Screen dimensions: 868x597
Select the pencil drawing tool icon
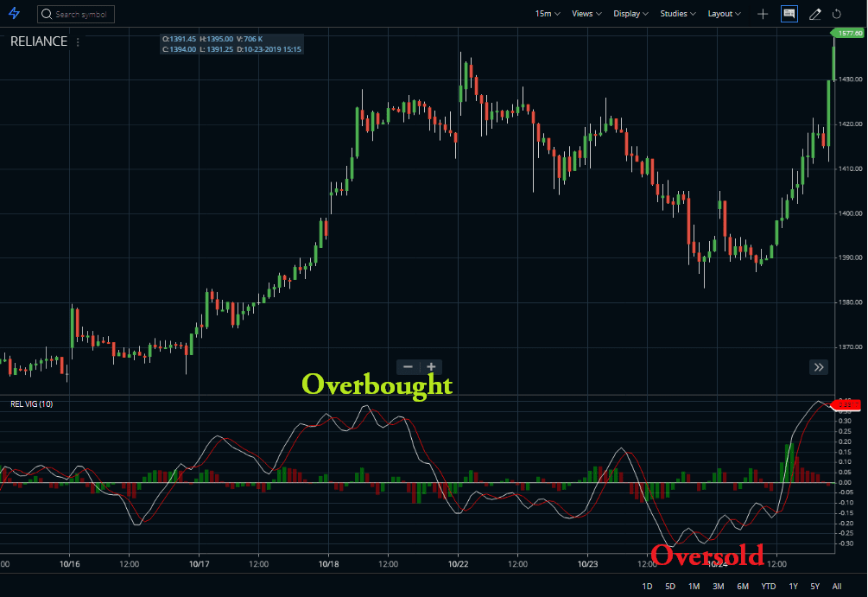[x=814, y=15]
